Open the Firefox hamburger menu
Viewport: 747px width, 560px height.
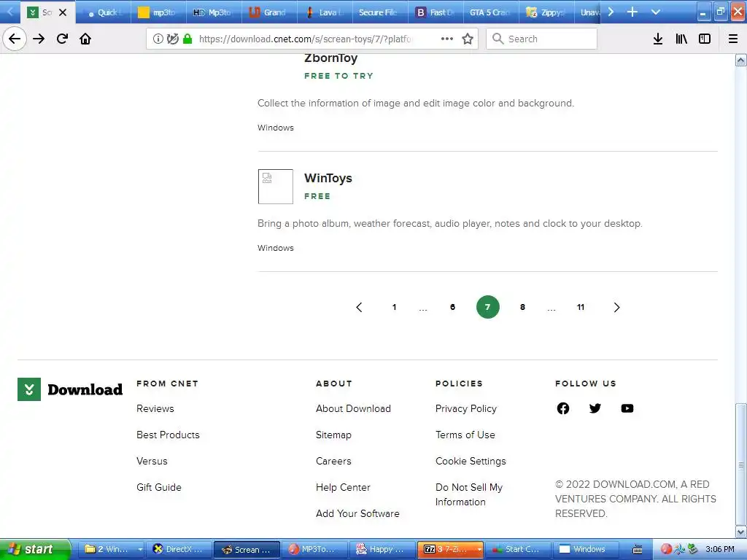[x=733, y=39]
